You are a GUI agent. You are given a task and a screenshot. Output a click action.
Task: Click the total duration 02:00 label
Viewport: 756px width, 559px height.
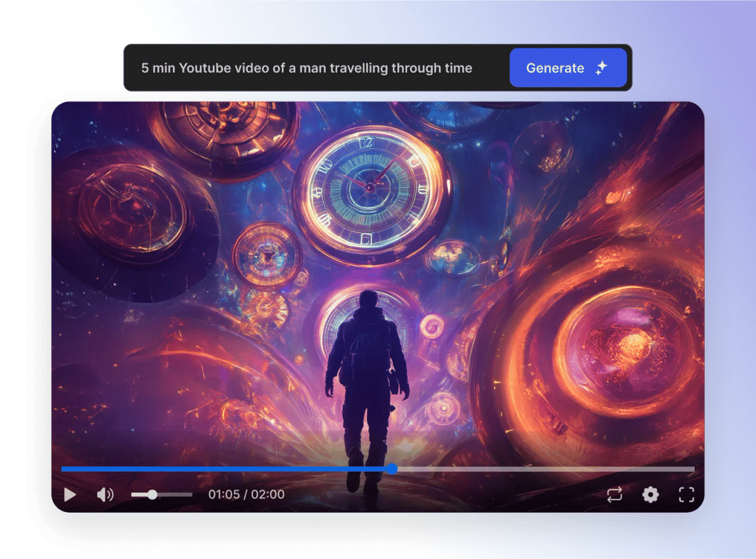tap(267, 495)
